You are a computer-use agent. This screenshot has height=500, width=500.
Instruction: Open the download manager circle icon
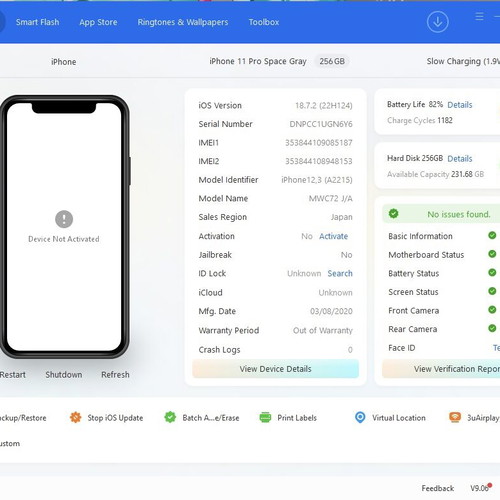437,22
